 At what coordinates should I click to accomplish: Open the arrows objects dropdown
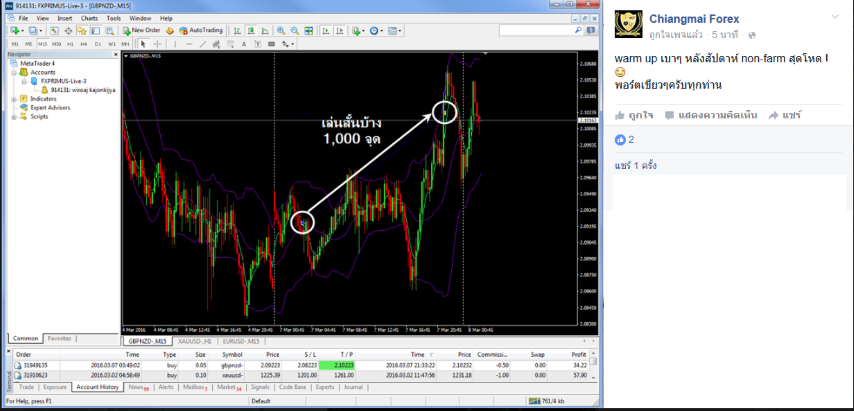click(x=288, y=44)
